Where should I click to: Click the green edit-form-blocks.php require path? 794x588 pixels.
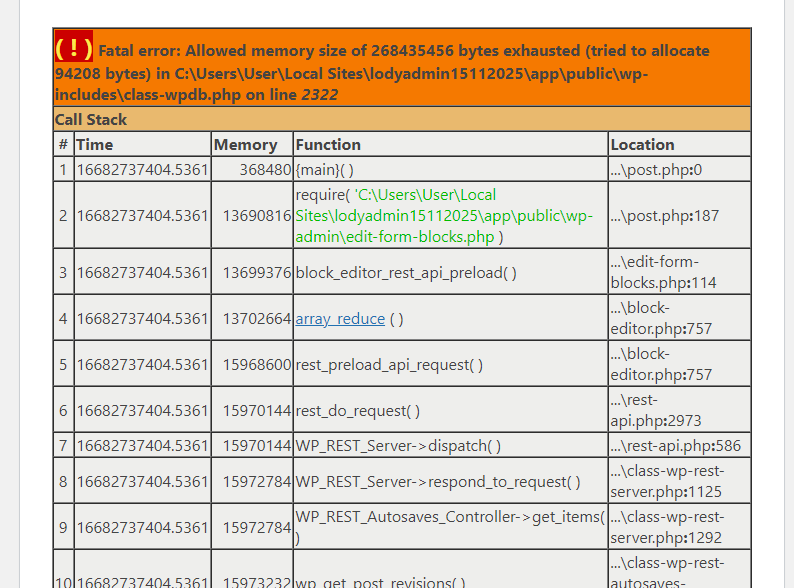tap(444, 216)
